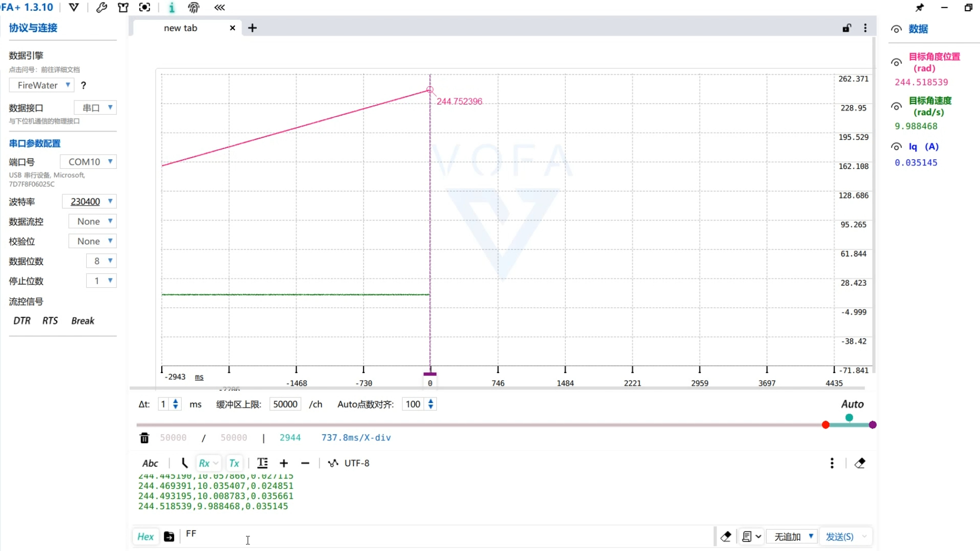Switch to the 'new tab' tab

coord(180,28)
